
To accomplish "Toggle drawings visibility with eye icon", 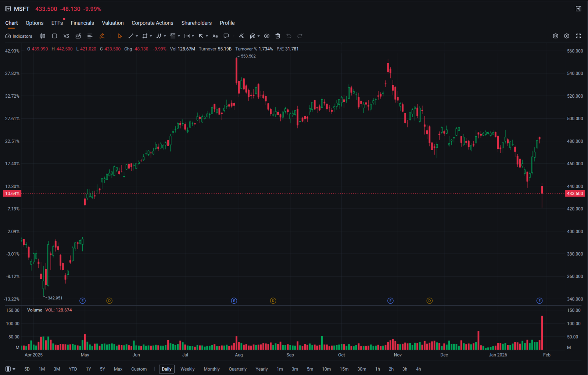I will [x=267, y=36].
